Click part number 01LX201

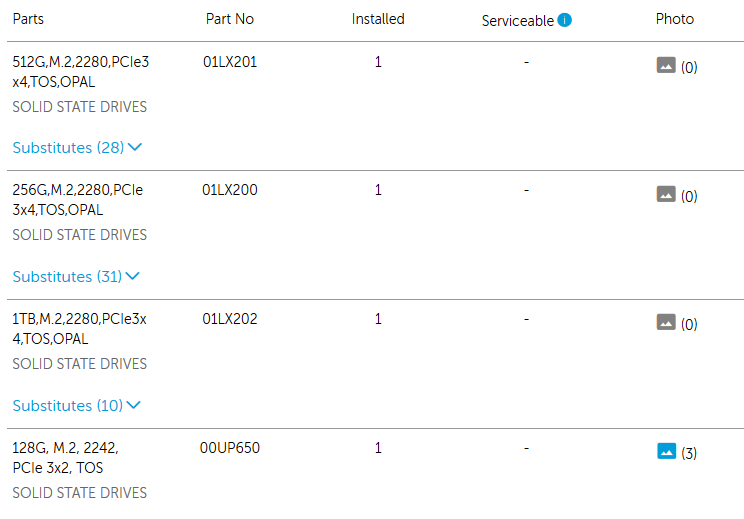pos(230,62)
